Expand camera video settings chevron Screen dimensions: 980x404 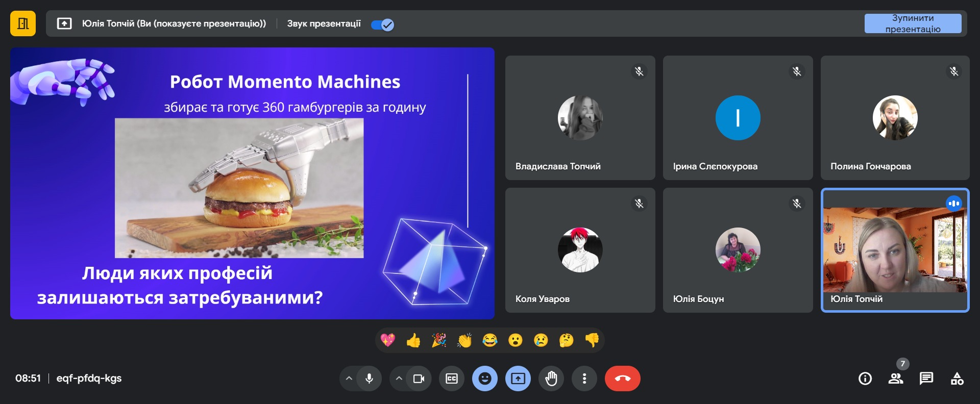pyautogui.click(x=399, y=378)
